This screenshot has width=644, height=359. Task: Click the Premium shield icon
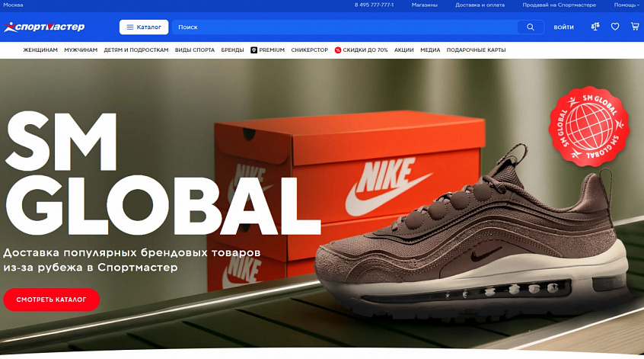(253, 50)
